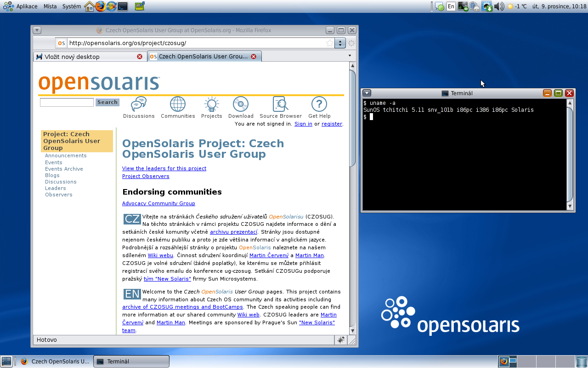The height and width of the screenshot is (368, 588).
Task: Click the Wiki webu link
Action: click(x=160, y=255)
